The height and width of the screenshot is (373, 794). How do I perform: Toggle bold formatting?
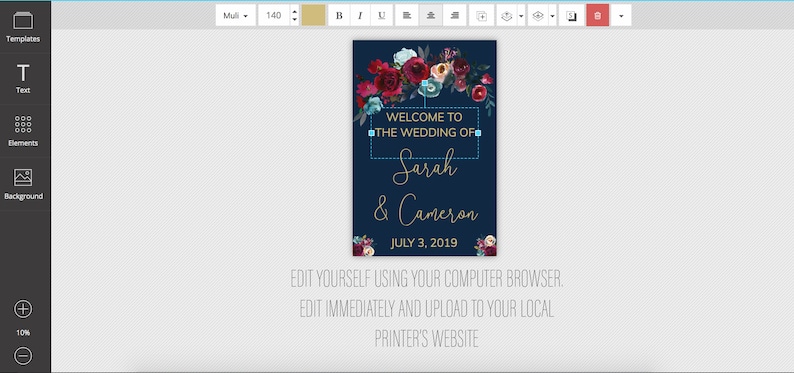click(339, 16)
